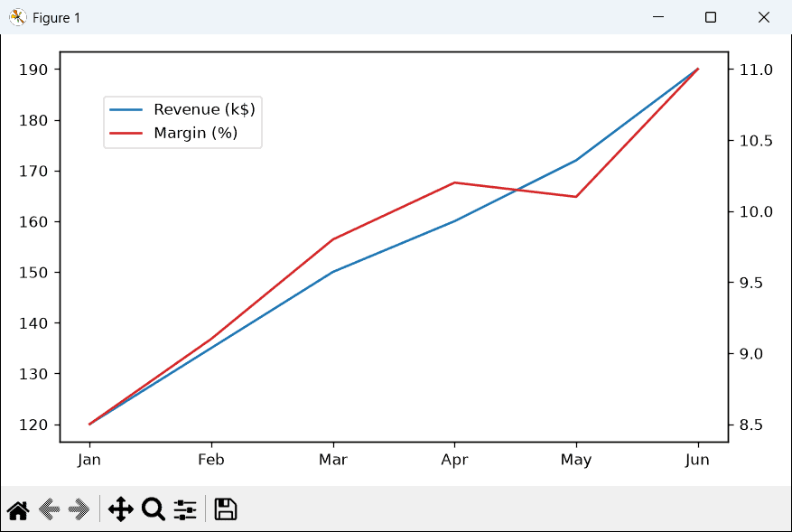Click the red Margin line's dip at May
Screen dimensions: 792x532
(x=576, y=197)
